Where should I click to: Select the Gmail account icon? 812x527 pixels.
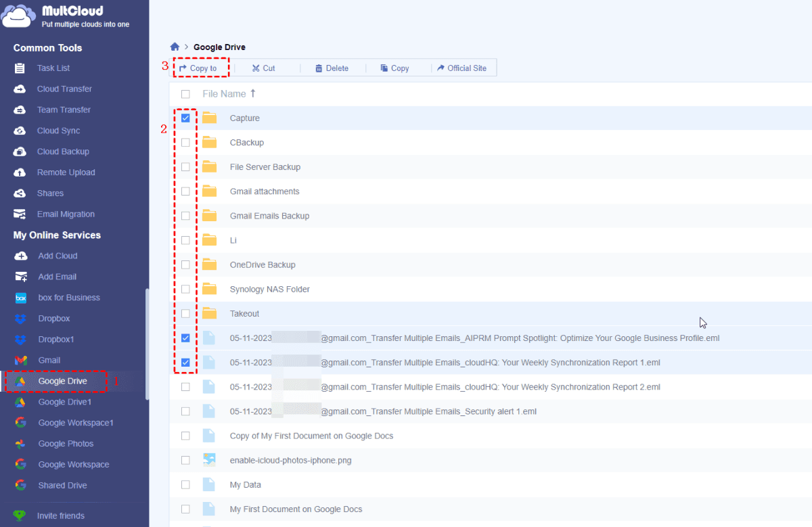coord(21,361)
